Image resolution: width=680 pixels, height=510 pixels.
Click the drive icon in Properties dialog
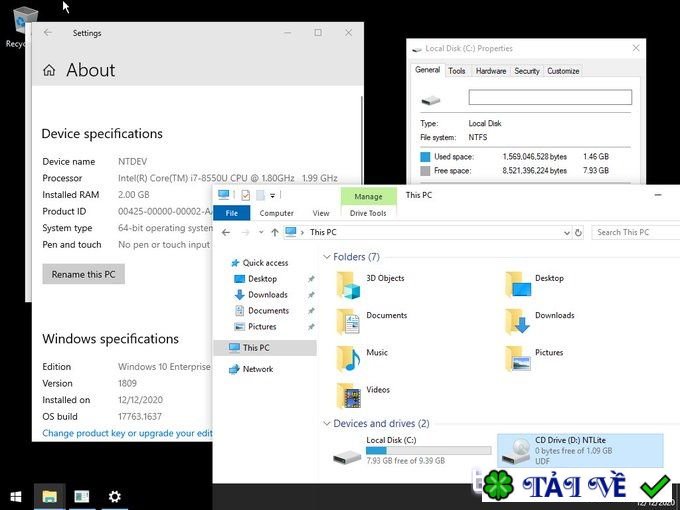coord(431,101)
